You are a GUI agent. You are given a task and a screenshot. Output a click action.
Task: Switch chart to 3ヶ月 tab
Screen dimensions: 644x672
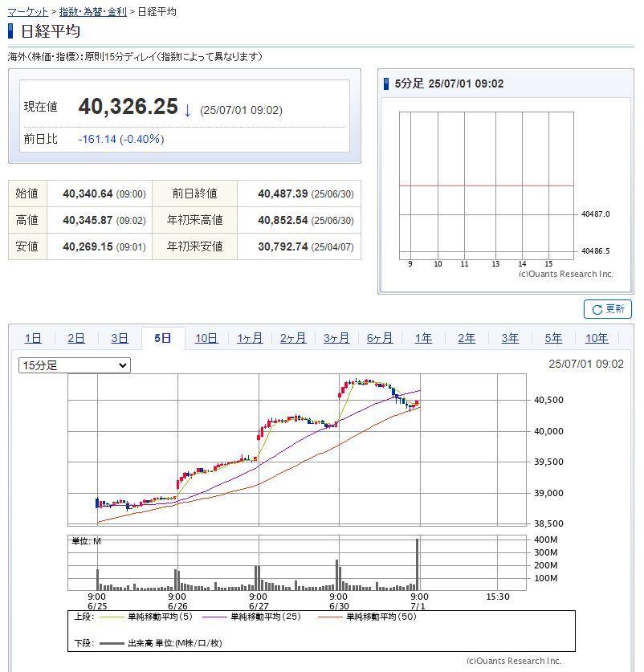(336, 338)
